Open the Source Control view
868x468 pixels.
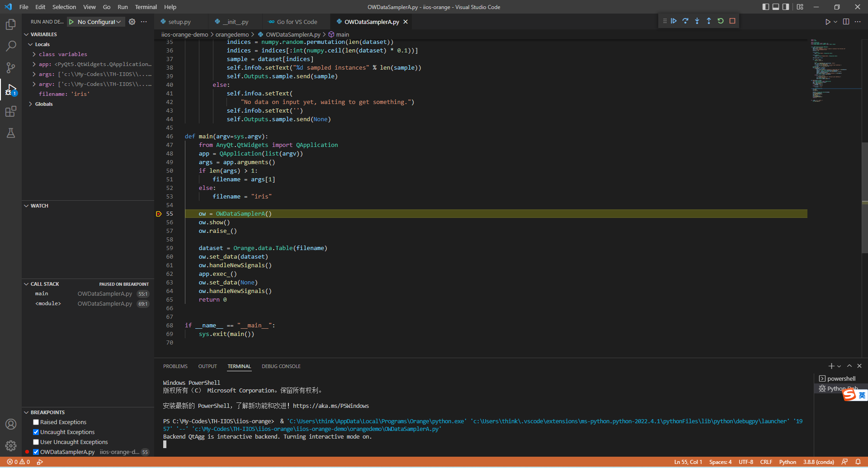tap(11, 68)
